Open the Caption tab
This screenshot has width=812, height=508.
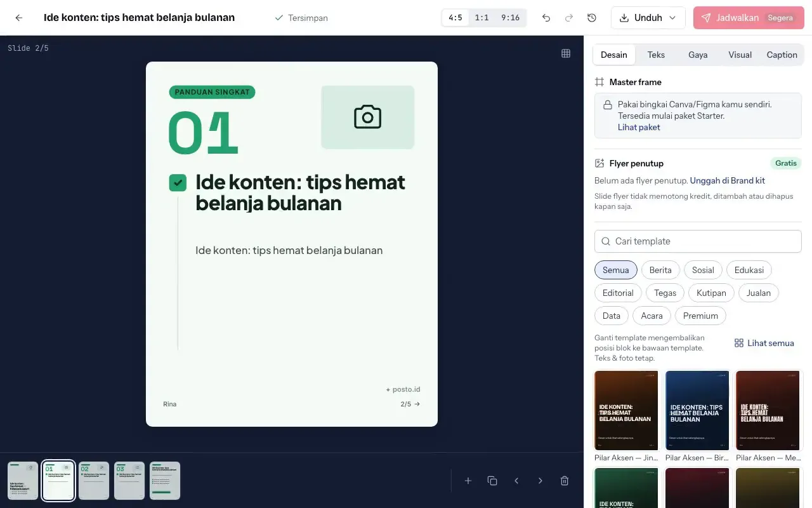tap(782, 55)
